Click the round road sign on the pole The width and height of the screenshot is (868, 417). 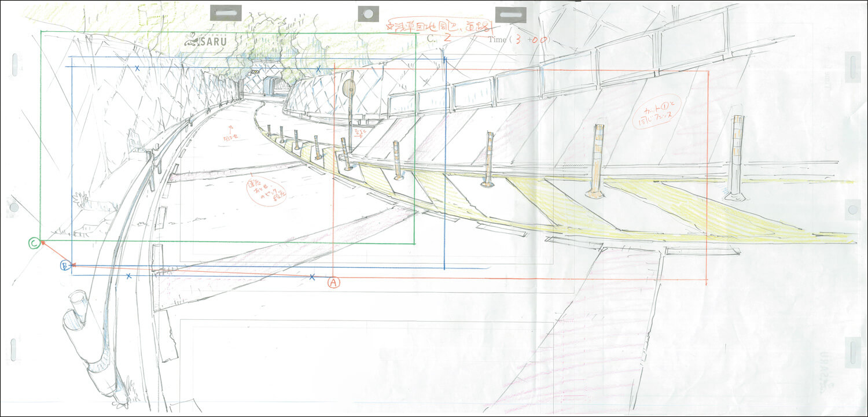pos(349,88)
